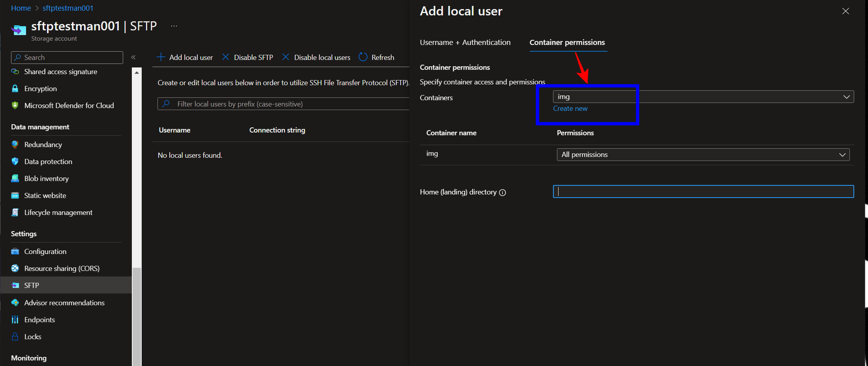The image size is (868, 366).
Task: Click the X icon beside Disable SFTP
Action: tap(226, 57)
